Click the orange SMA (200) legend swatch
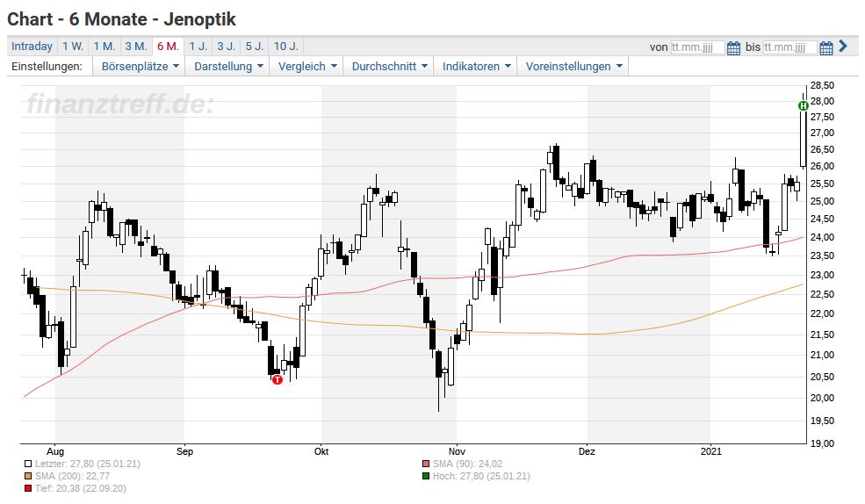The width and height of the screenshot is (865, 504). 28,477
